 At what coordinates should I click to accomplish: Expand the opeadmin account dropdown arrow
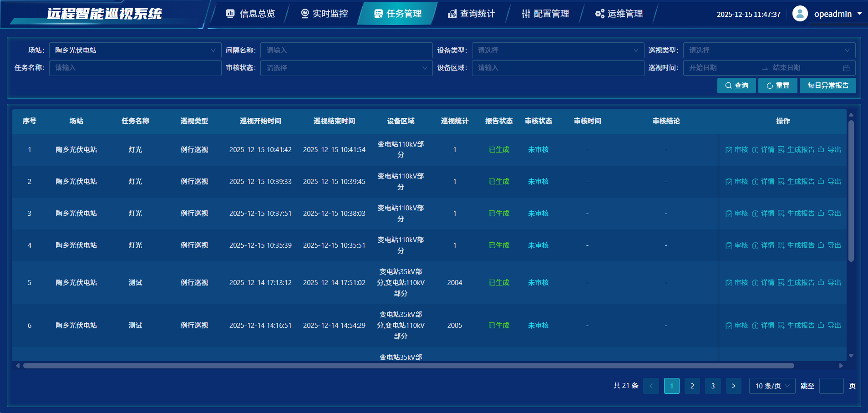pyautogui.click(x=859, y=14)
